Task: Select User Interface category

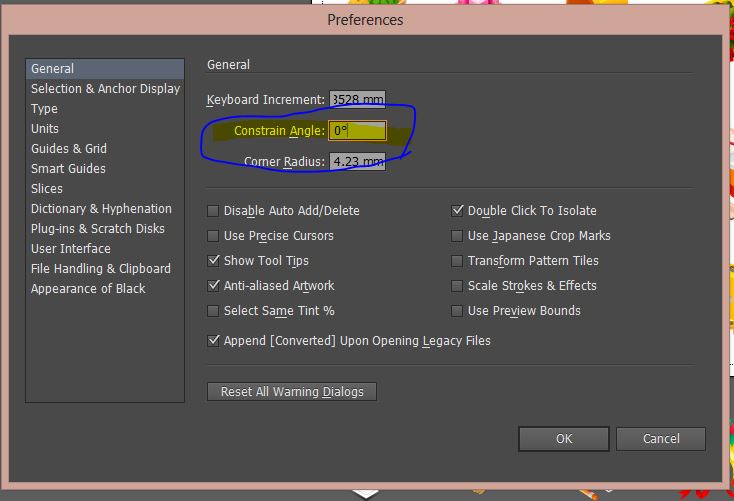Action: click(71, 249)
